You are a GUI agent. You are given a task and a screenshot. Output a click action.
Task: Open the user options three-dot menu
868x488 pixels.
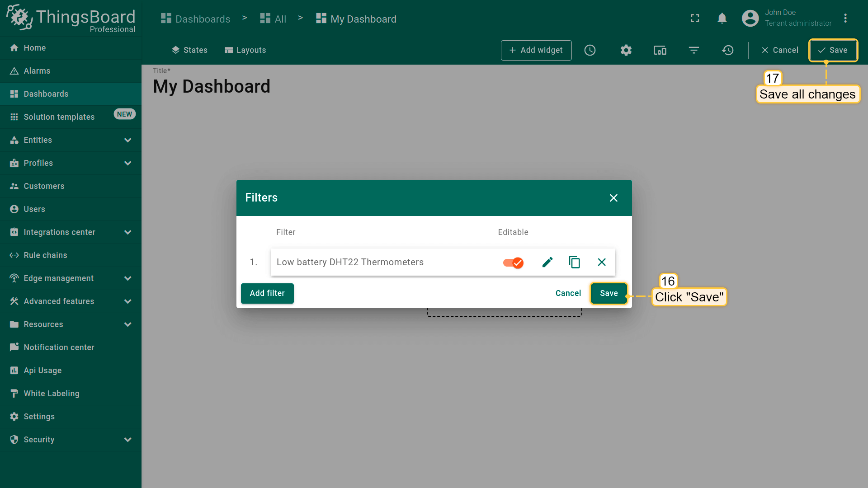tap(845, 19)
